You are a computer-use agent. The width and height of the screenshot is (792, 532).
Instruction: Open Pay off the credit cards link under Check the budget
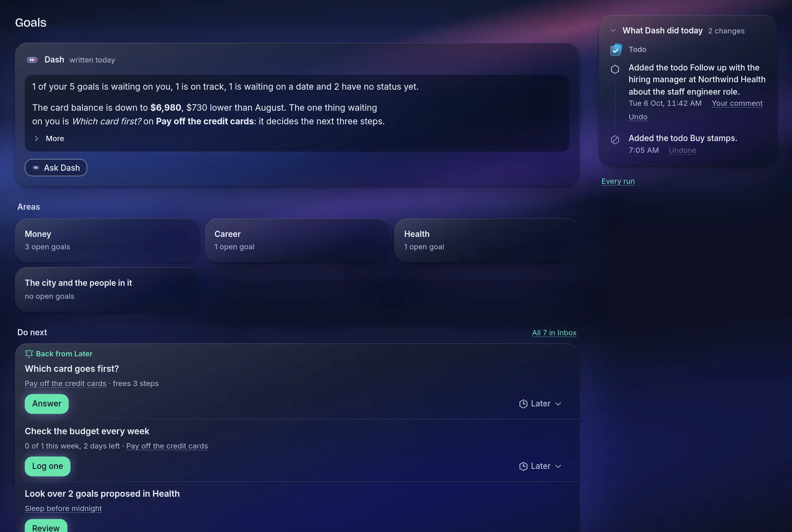(x=167, y=446)
